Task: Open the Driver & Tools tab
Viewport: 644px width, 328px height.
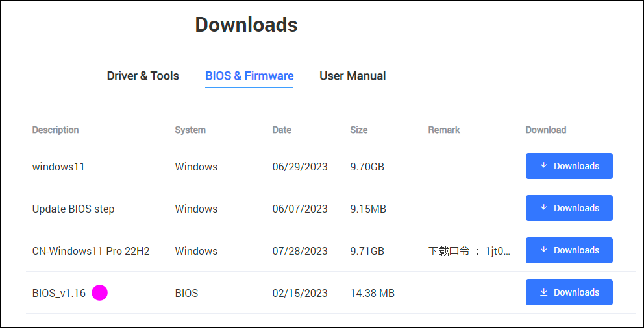Action: pos(143,76)
